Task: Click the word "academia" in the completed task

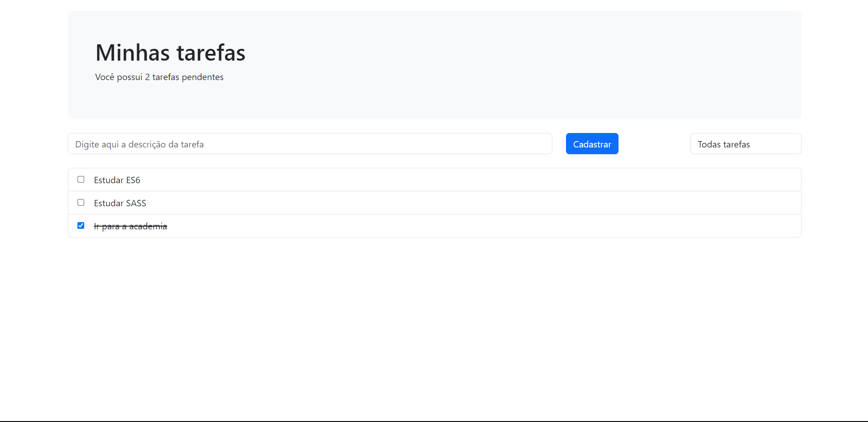Action: click(x=148, y=226)
